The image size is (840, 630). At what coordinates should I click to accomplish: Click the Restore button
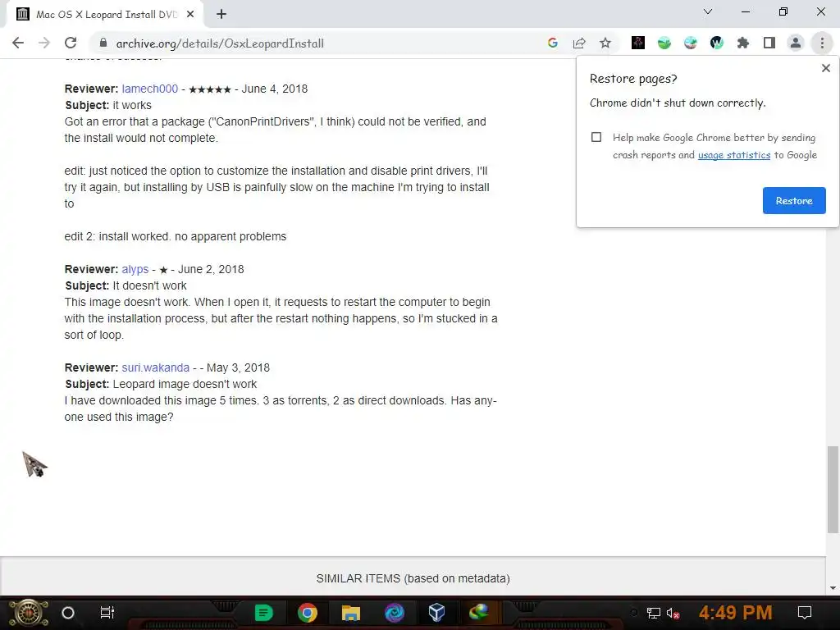click(794, 200)
